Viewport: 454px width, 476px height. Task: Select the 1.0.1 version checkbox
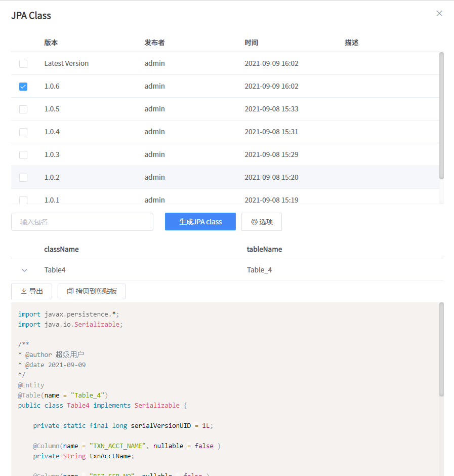[23, 200]
